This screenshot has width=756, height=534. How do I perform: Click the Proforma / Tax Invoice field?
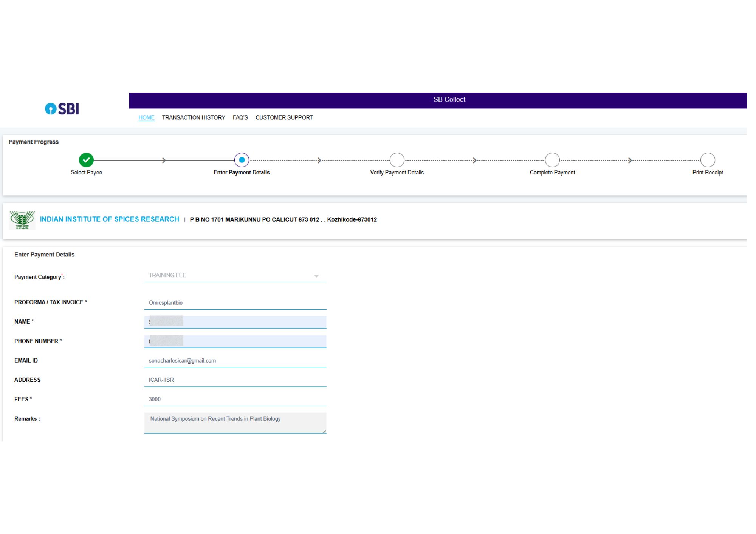pyautogui.click(x=235, y=302)
